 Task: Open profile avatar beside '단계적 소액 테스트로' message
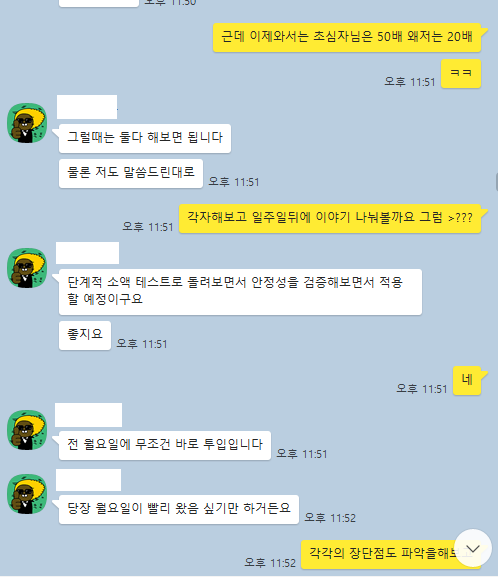[x=27, y=268]
